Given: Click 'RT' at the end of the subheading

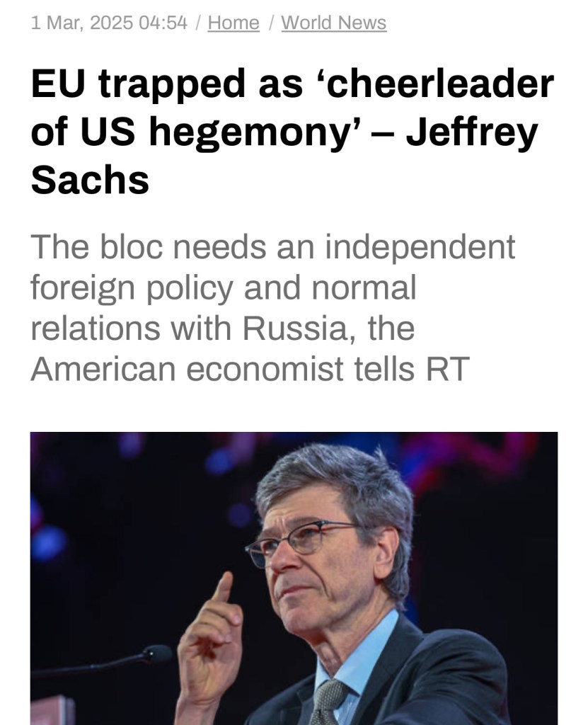Looking at the screenshot, I should pyautogui.click(x=447, y=369).
